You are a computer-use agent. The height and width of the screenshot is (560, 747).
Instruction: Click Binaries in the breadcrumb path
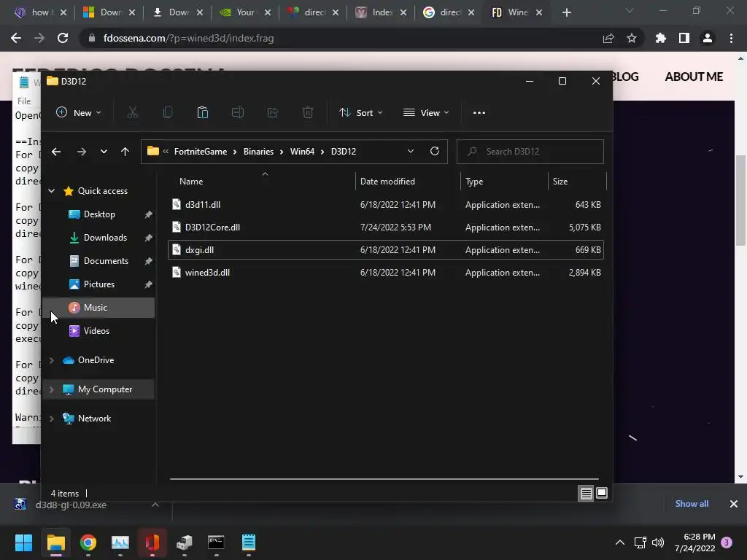[258, 152]
